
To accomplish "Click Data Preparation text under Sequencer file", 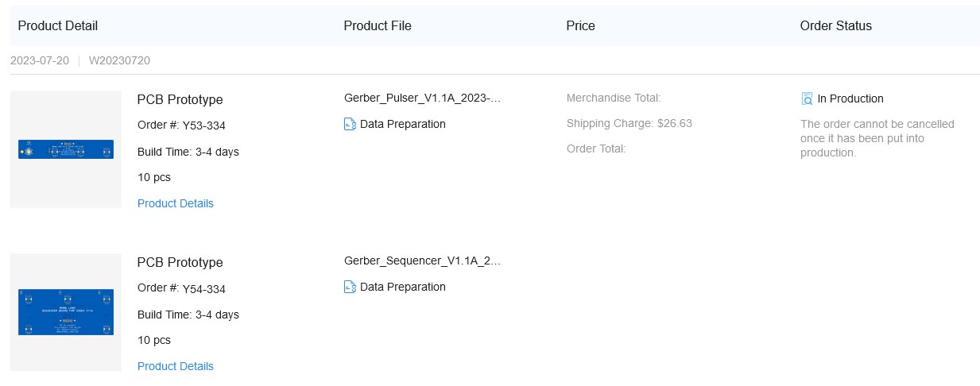I will click(403, 287).
